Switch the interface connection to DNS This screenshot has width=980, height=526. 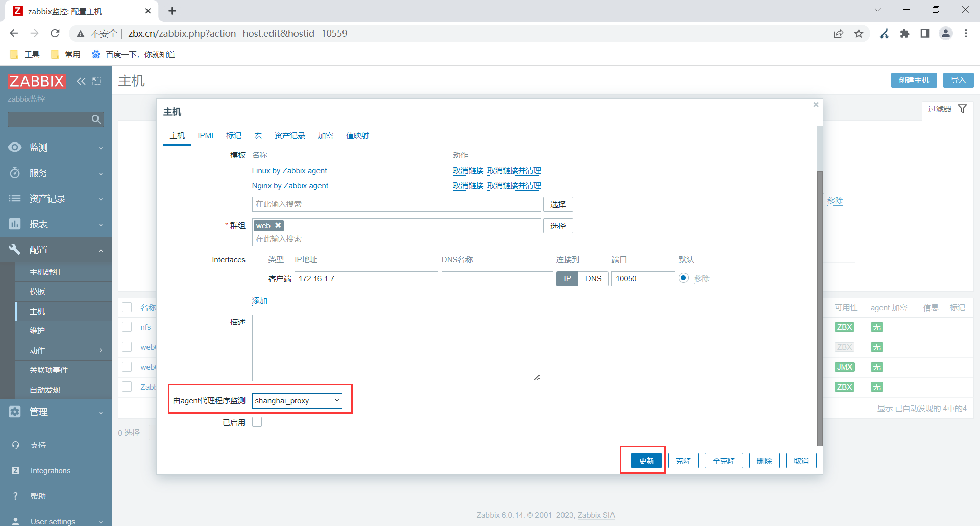(x=593, y=278)
